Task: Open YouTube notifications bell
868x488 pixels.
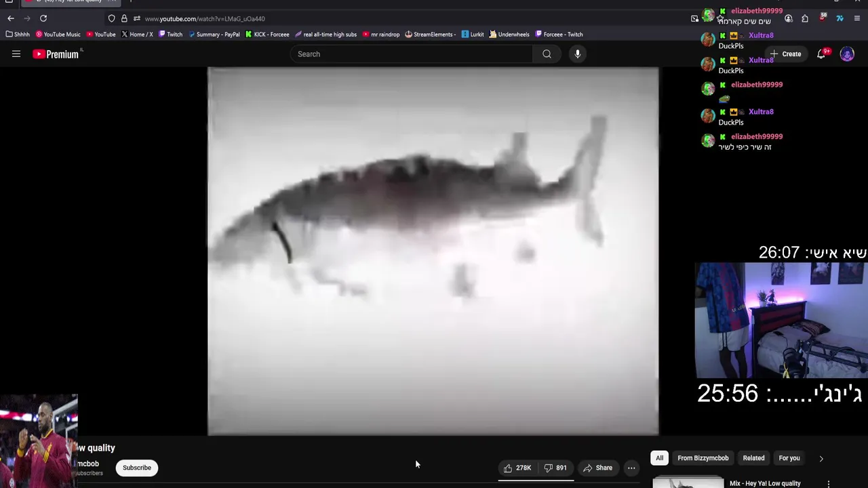Action: pos(821,54)
